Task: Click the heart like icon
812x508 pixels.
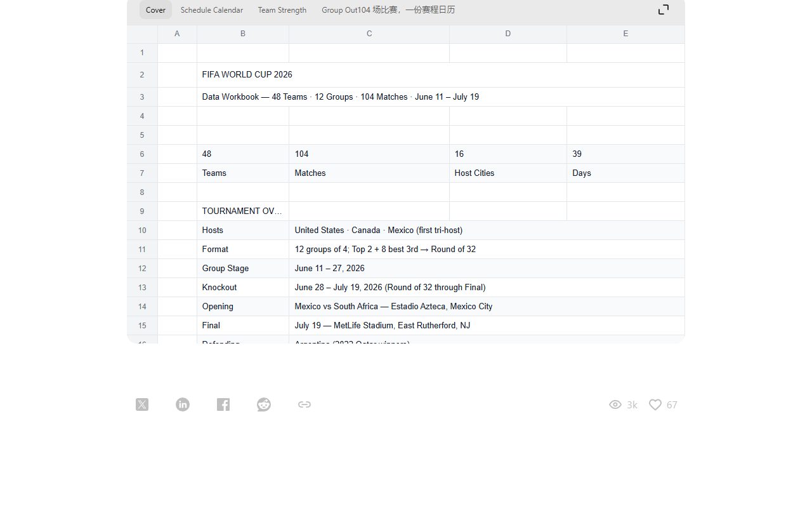Action: click(655, 404)
